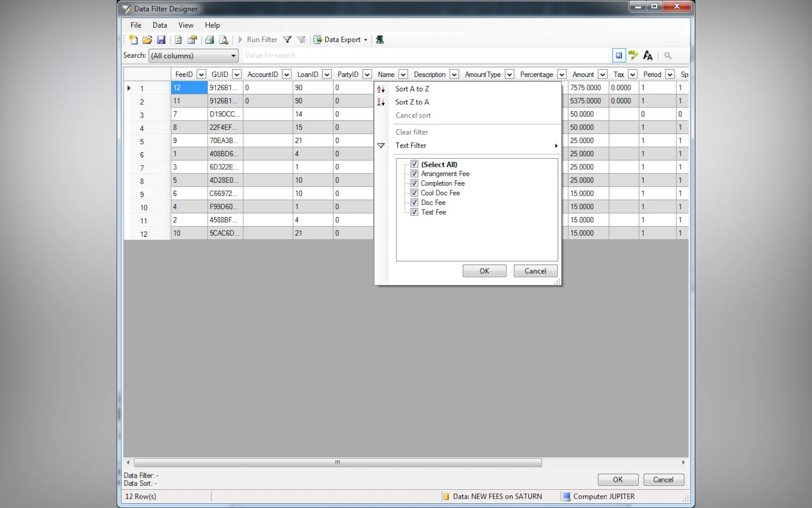The image size is (812, 508).
Task: Open the Amount column filter dropdown
Action: 603,75
